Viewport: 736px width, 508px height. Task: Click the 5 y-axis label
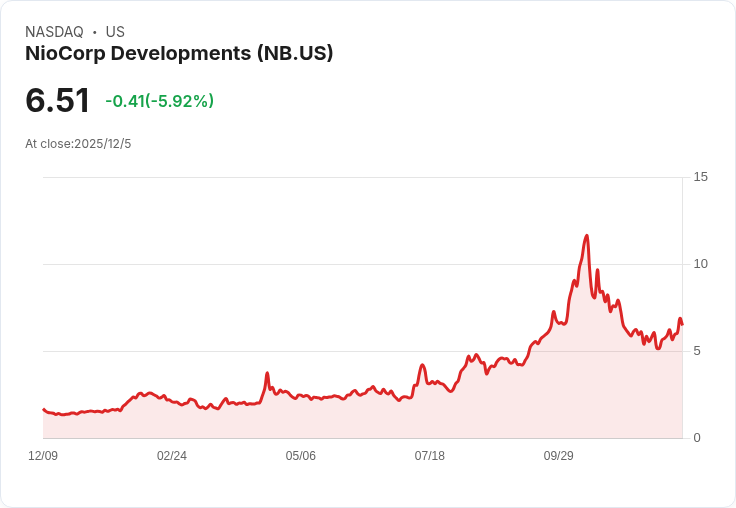point(697,351)
